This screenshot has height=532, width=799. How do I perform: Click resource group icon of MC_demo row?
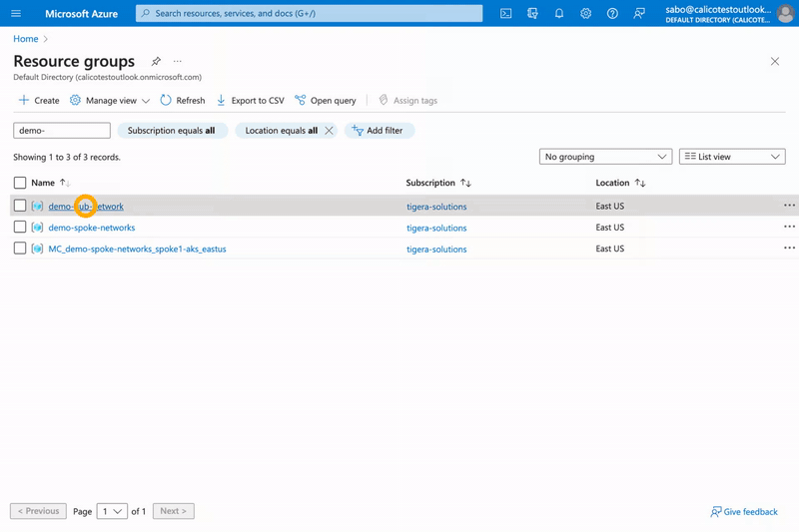coord(37,249)
